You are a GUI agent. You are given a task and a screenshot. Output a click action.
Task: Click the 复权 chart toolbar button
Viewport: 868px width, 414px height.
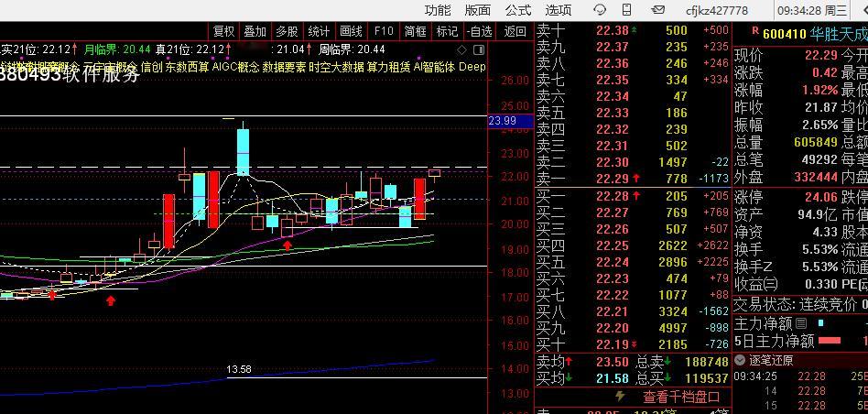223,31
